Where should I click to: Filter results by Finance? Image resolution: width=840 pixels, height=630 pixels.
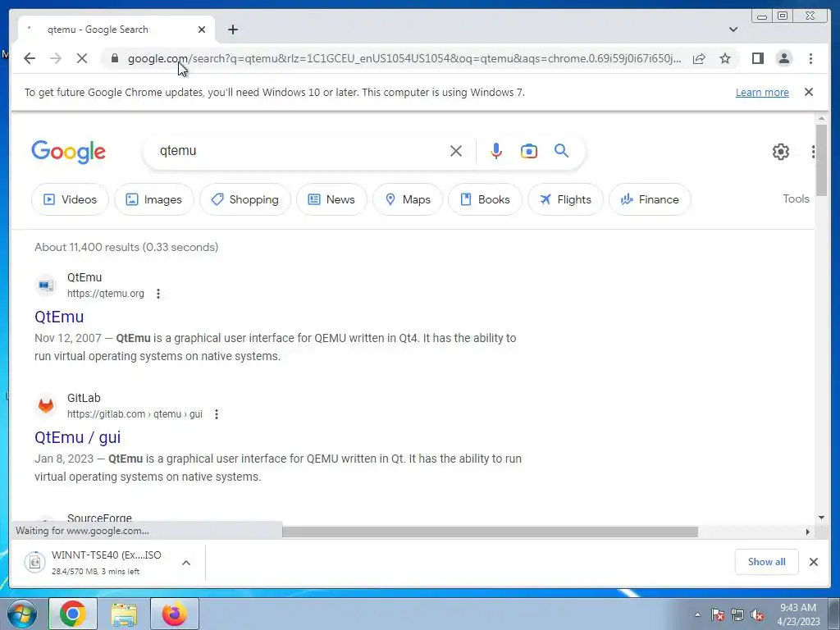coord(650,199)
